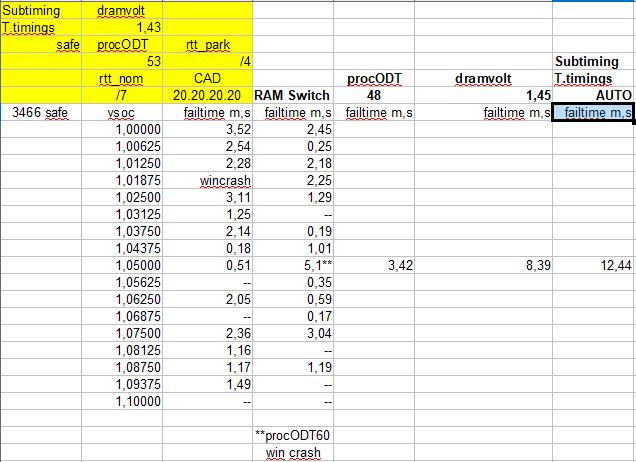Click the RAM Switch value 2,18
636x462 pixels.
[293, 163]
